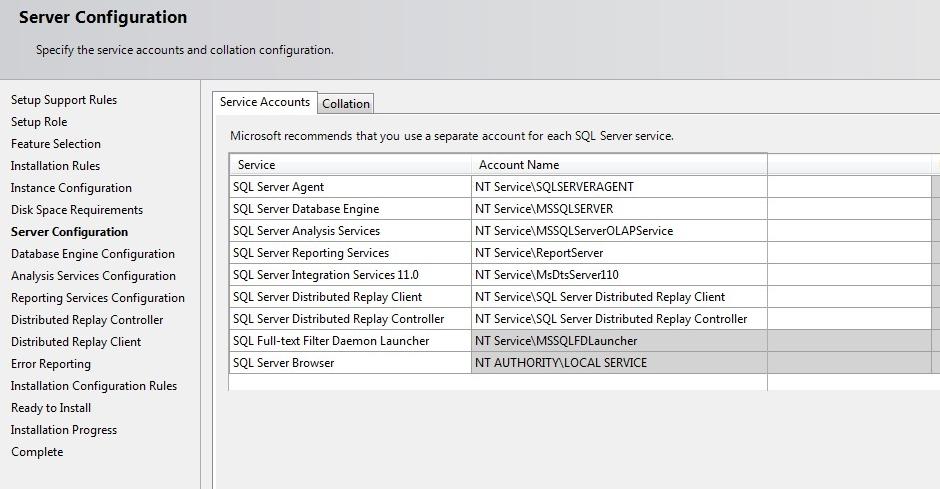Image resolution: width=940 pixels, height=489 pixels.
Task: Edit NT Service\SQLSERVERAGENT account name
Action: (x=619, y=187)
